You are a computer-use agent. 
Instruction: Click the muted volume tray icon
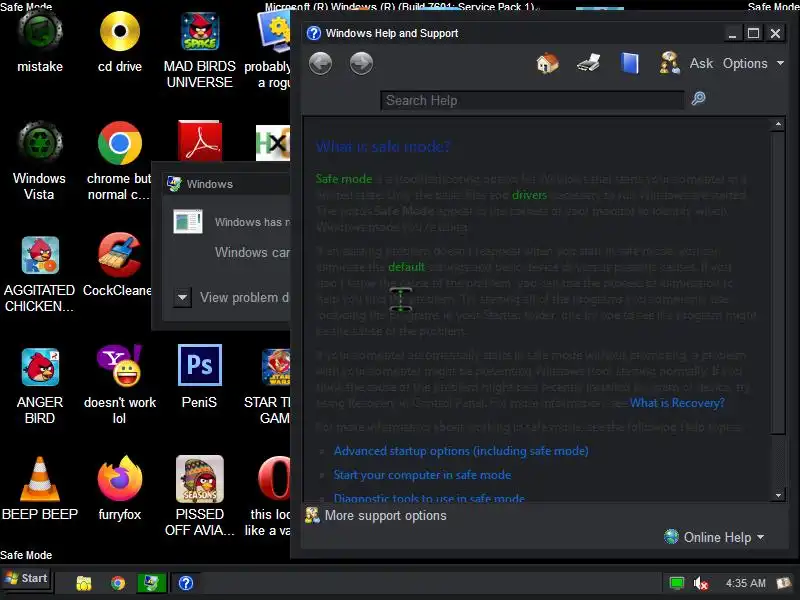701,583
